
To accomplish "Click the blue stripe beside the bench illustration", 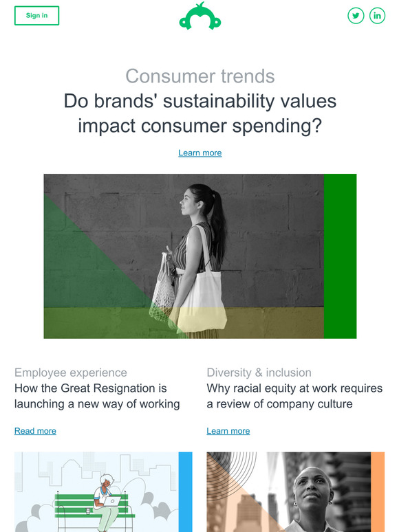I will [x=186, y=492].
